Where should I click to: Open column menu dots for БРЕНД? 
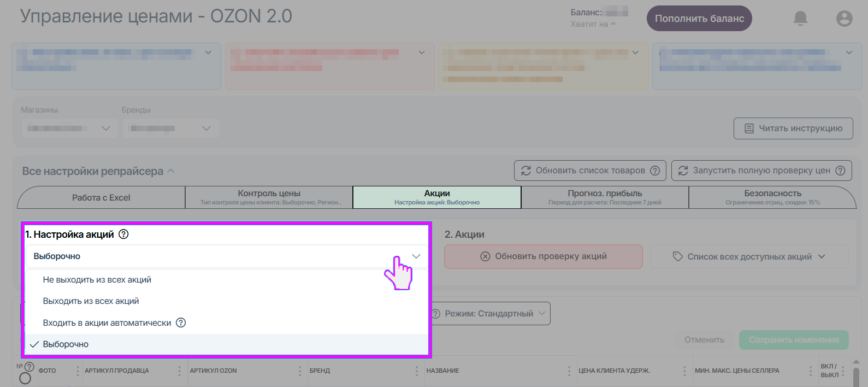(x=416, y=371)
